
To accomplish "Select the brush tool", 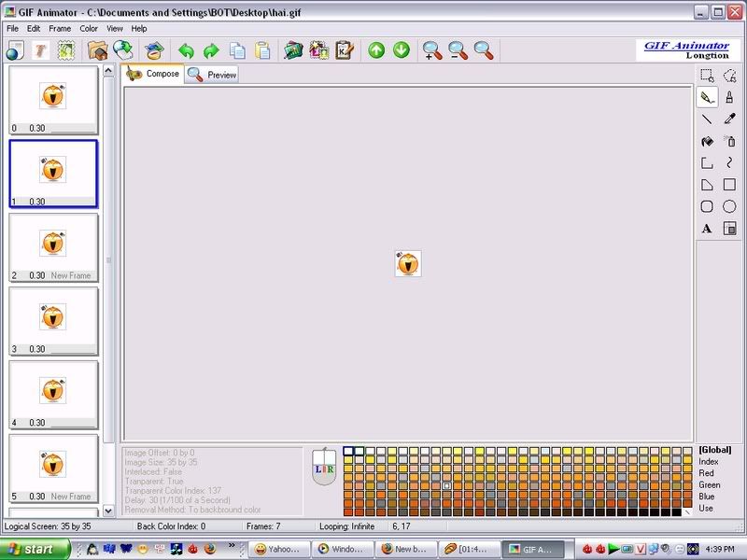I will click(x=729, y=97).
